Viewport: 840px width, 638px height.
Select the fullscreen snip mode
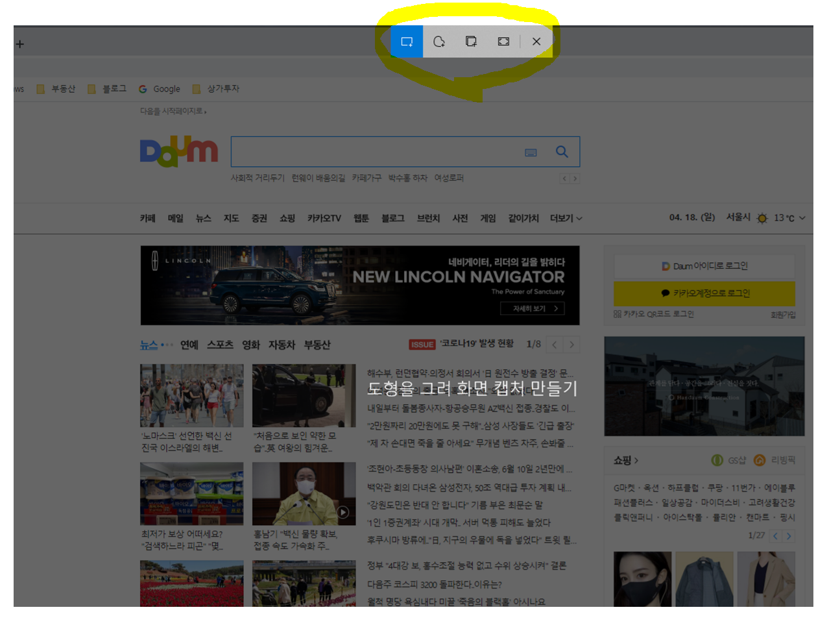[503, 42]
